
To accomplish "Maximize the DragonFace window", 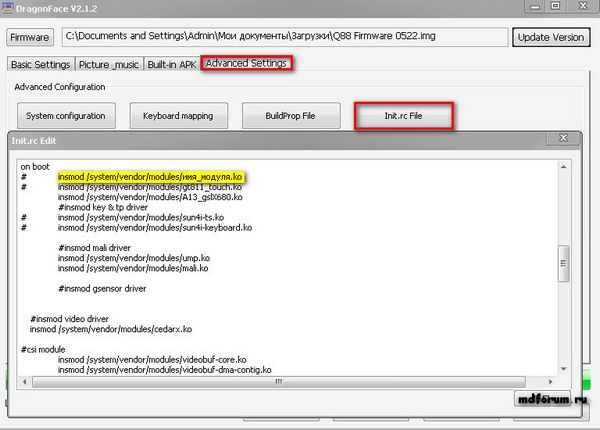I will (555, 7).
